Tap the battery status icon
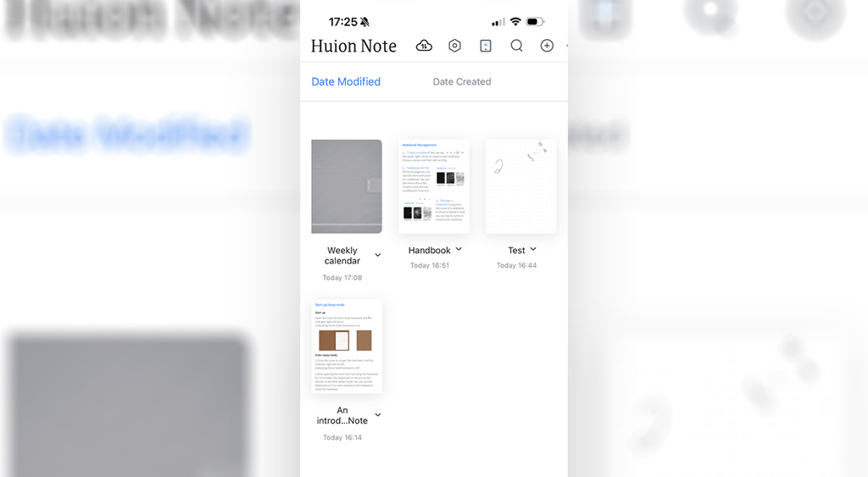Screen dimensions: 868x477 (x=536, y=21)
